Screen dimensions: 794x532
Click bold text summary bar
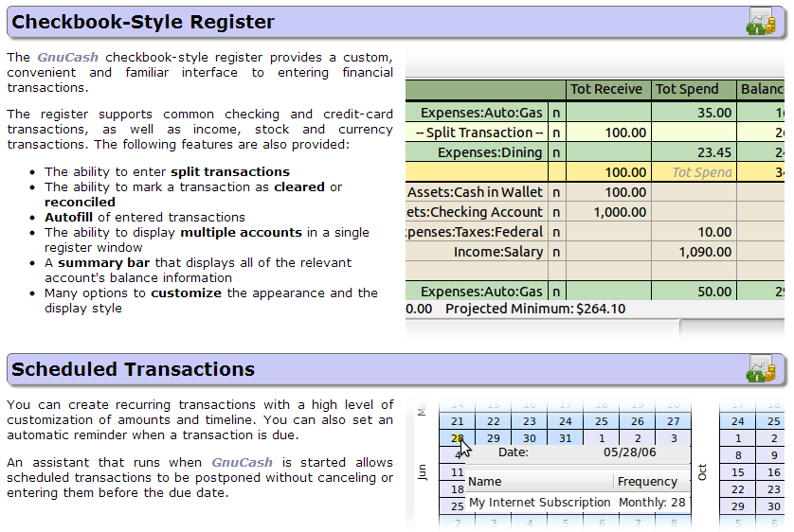(x=104, y=262)
